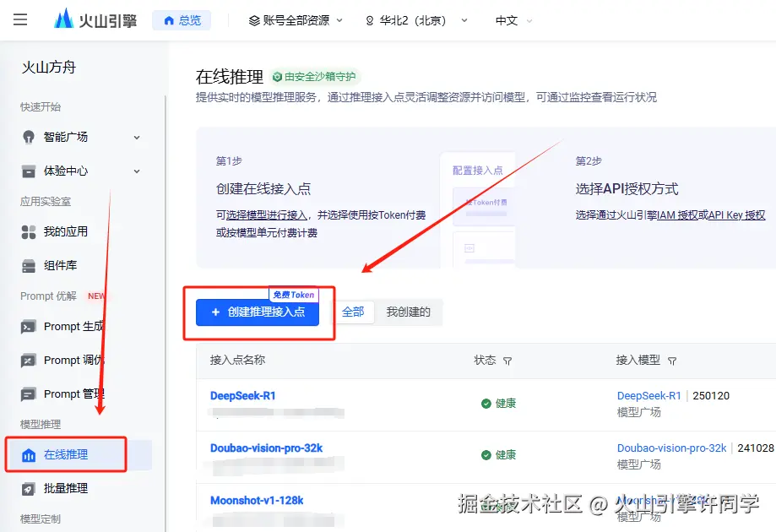The width and height of the screenshot is (776, 532).
Task: Click the home icon in 总览 button
Action: tap(169, 21)
